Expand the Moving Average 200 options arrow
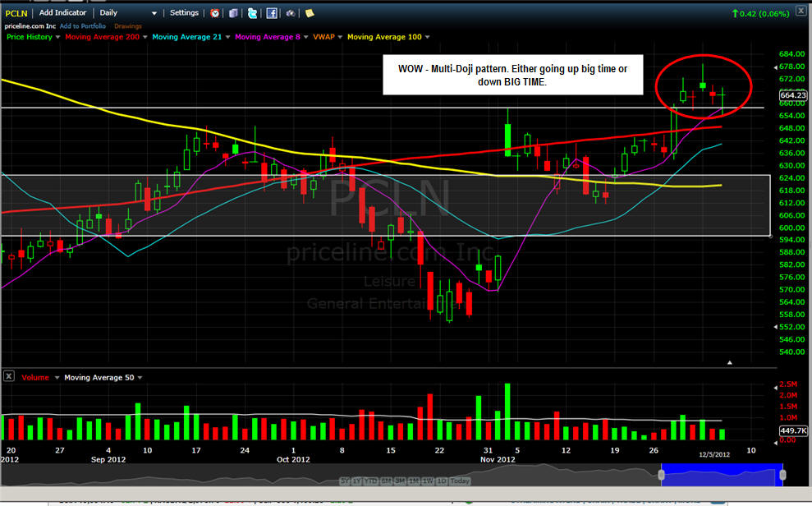This screenshot has width=812, height=506. click(145, 37)
